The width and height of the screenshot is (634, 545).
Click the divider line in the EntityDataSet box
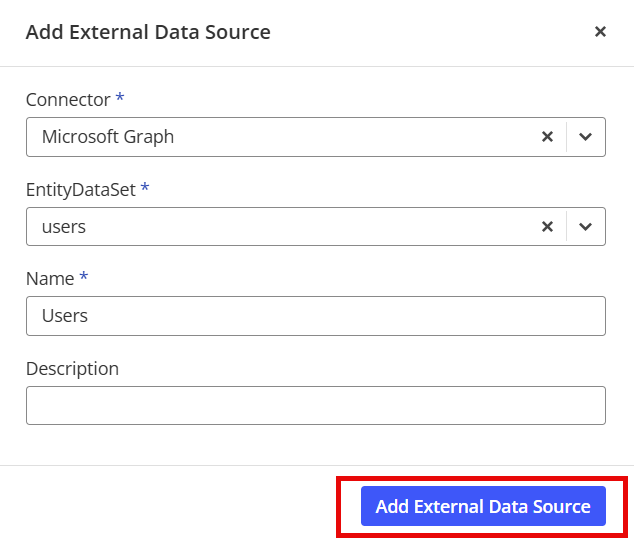[567, 227]
